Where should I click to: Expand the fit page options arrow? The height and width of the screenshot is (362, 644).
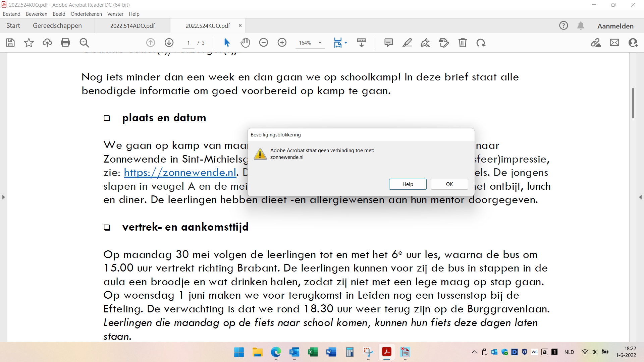(346, 43)
